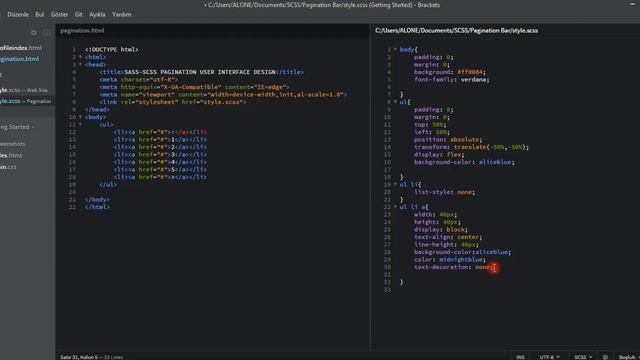Viewport: 640px width, 360px height.
Task: Open main.css in the project tree
Action: [x=8, y=167]
